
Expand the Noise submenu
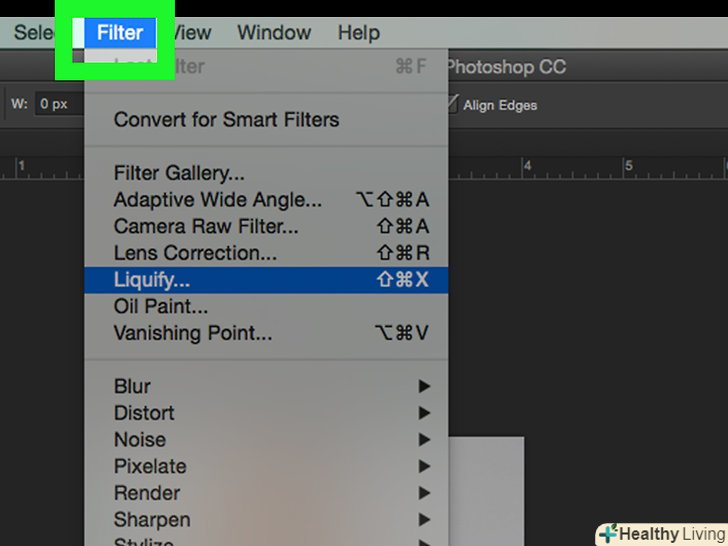pyautogui.click(x=140, y=440)
